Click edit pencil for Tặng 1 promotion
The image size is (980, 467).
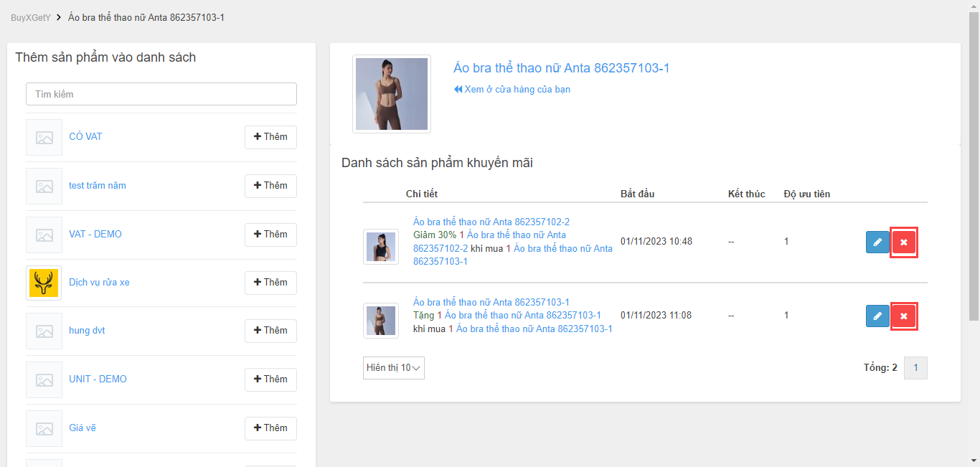tap(877, 316)
